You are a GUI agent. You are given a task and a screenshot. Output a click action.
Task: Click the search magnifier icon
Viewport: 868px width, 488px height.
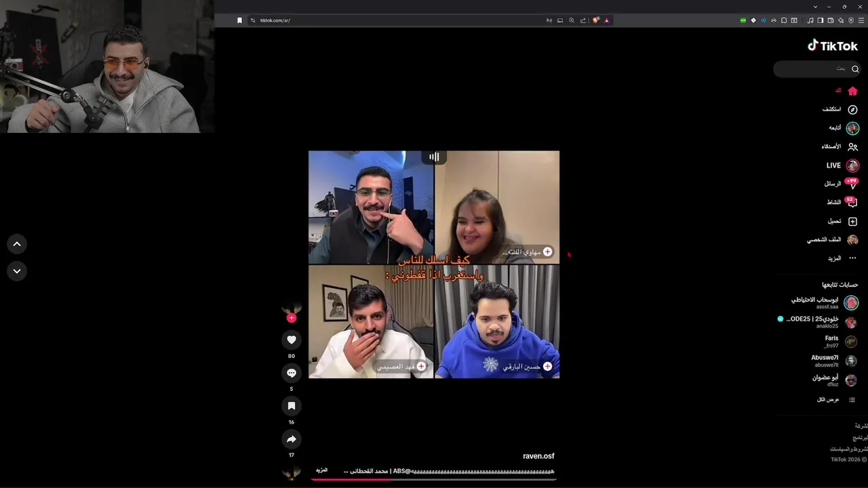click(x=855, y=69)
